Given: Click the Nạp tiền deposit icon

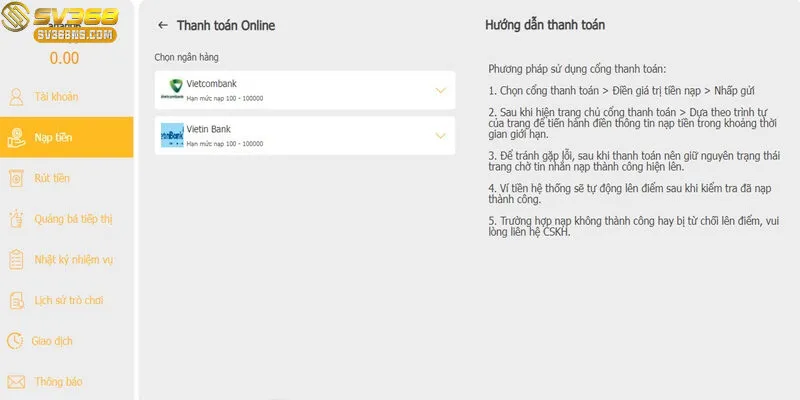Looking at the screenshot, I should pos(16,137).
